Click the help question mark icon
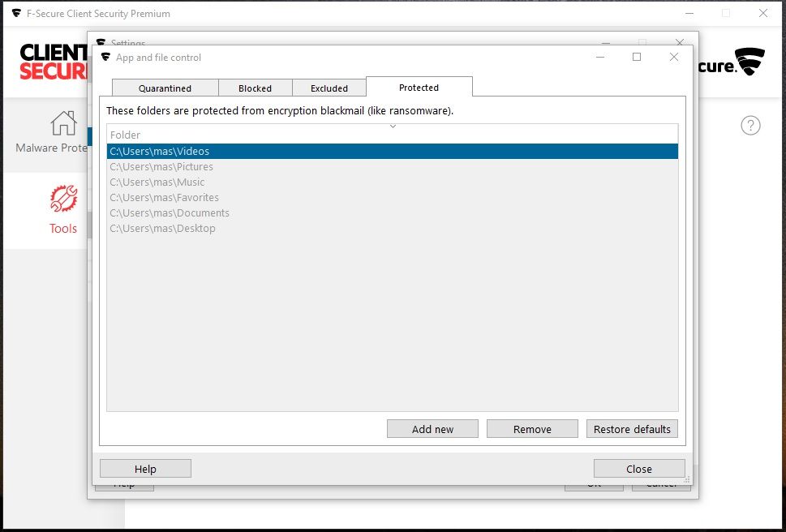 coord(750,125)
